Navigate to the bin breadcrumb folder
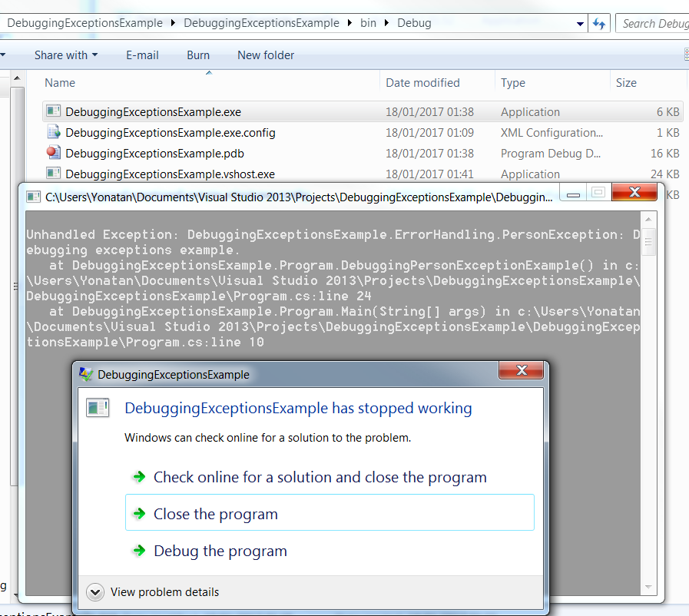This screenshot has width=689, height=616. coord(368,23)
